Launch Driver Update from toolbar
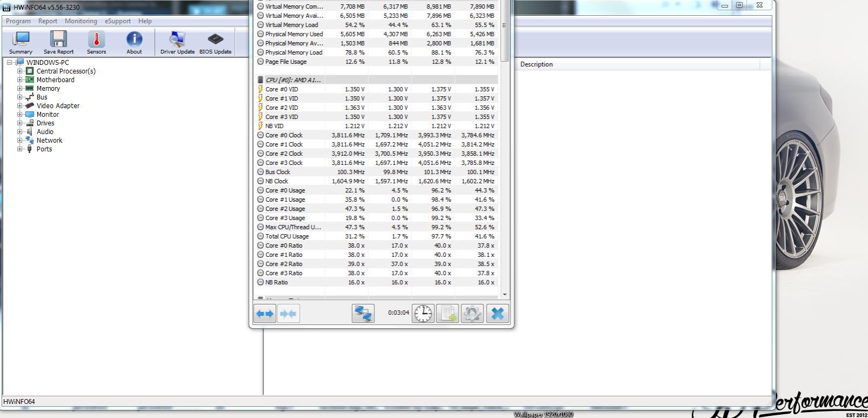 (177, 42)
